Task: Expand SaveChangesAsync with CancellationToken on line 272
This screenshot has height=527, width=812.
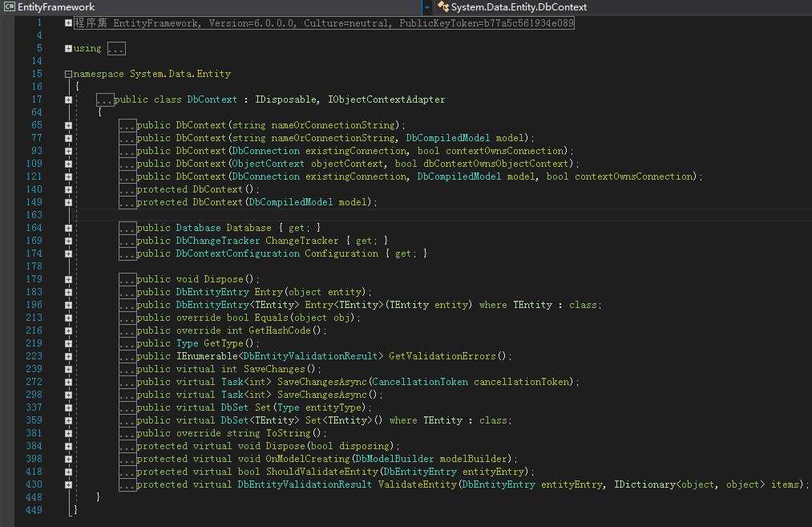Action: coord(68,382)
